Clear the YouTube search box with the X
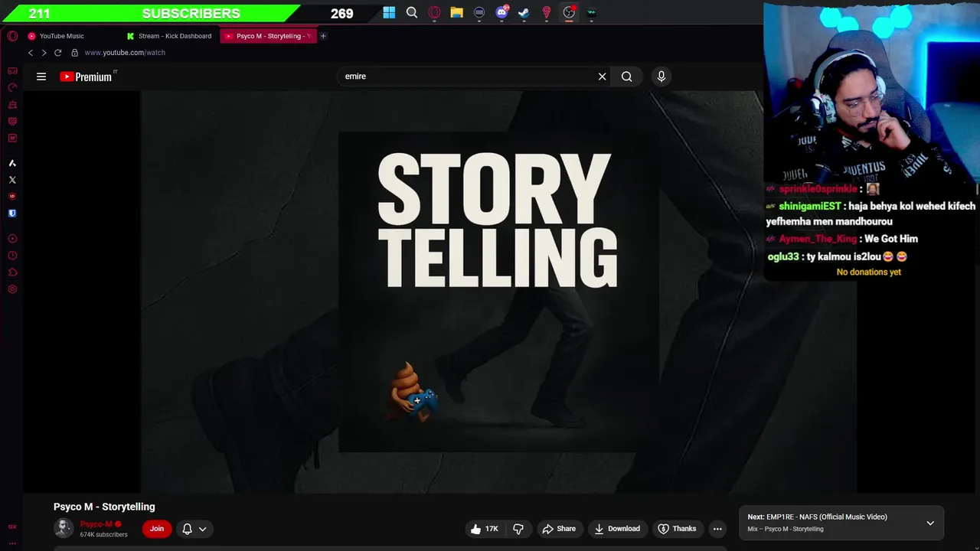 pos(602,77)
